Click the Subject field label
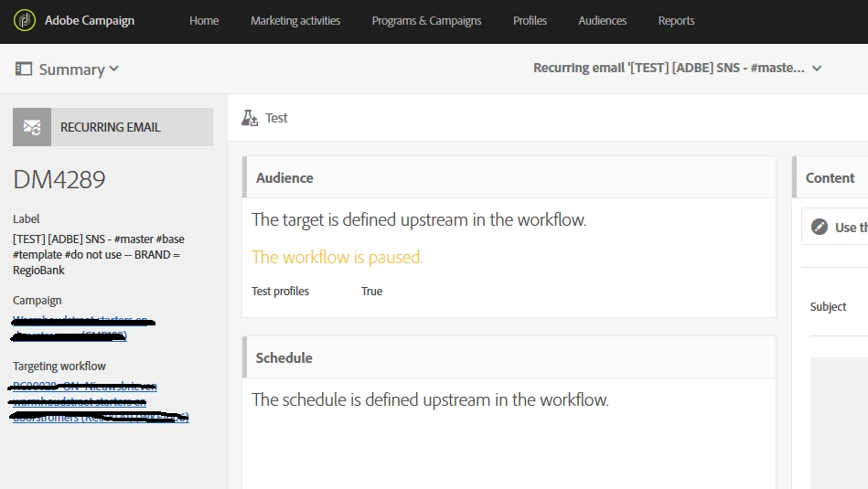868x489 pixels. pos(828,306)
